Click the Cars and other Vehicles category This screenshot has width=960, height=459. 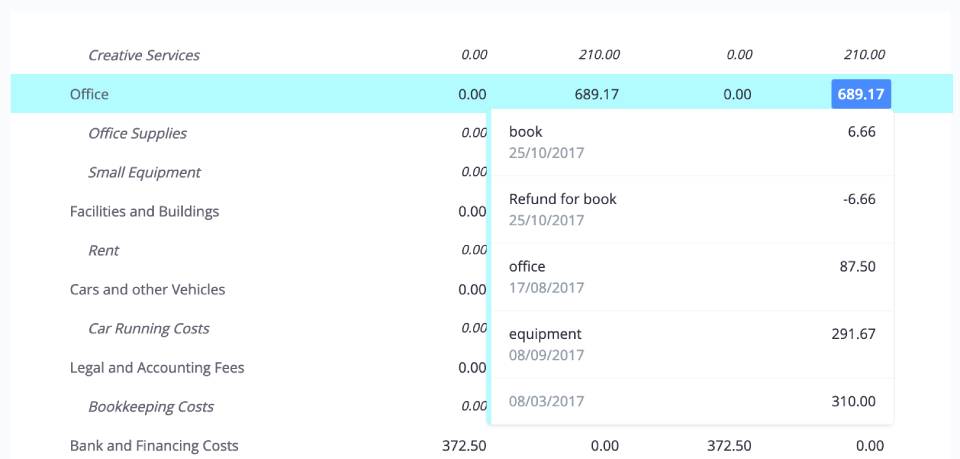pos(148,289)
